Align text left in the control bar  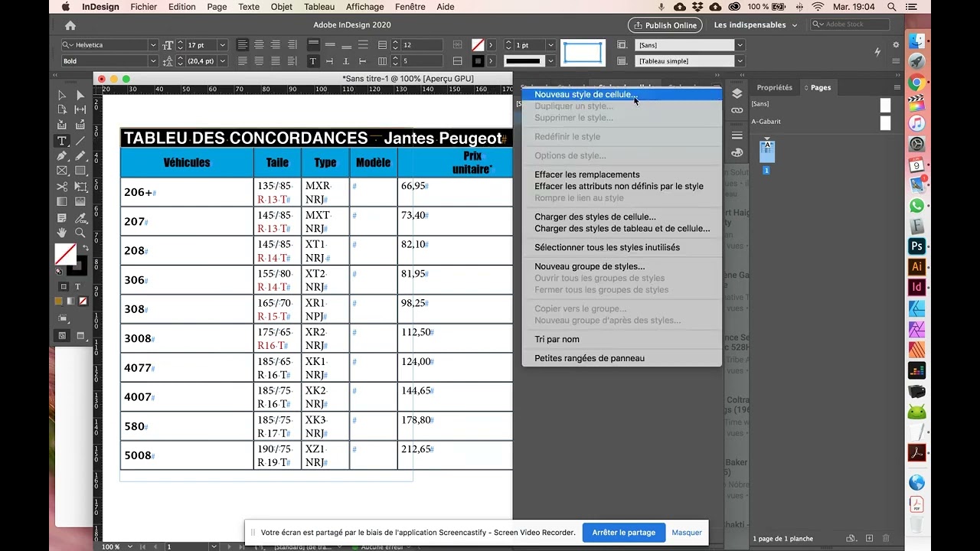pyautogui.click(x=242, y=45)
